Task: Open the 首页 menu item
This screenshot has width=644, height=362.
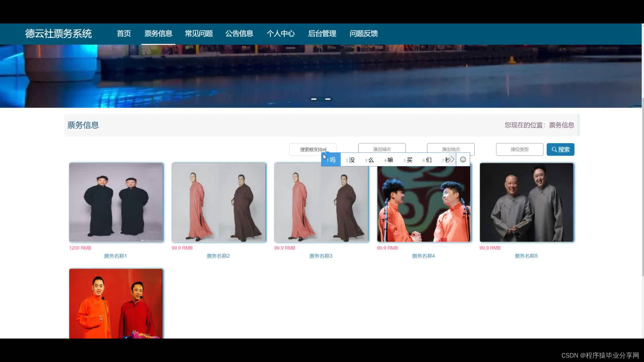Action: (x=124, y=34)
